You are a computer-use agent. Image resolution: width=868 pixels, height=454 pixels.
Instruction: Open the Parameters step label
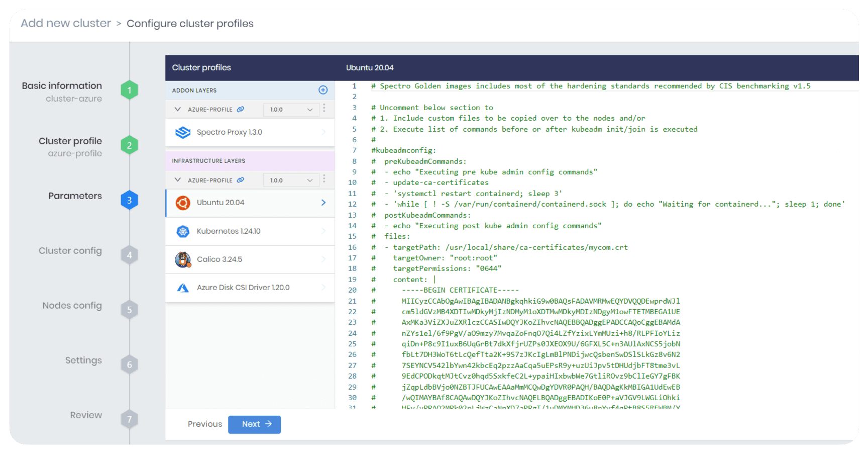[x=75, y=196]
